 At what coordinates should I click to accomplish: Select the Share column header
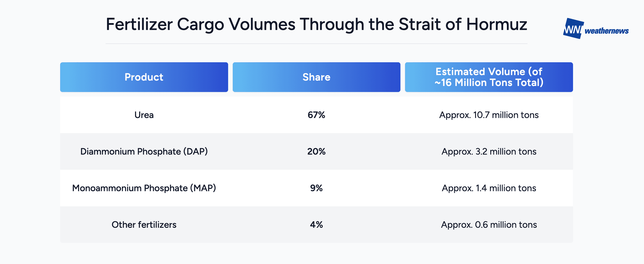click(x=316, y=77)
